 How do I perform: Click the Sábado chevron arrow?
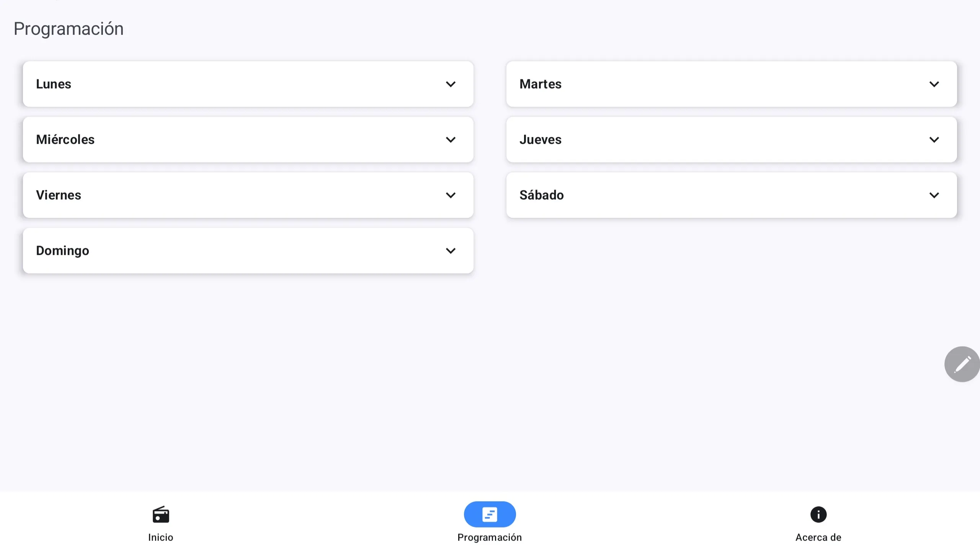click(934, 195)
